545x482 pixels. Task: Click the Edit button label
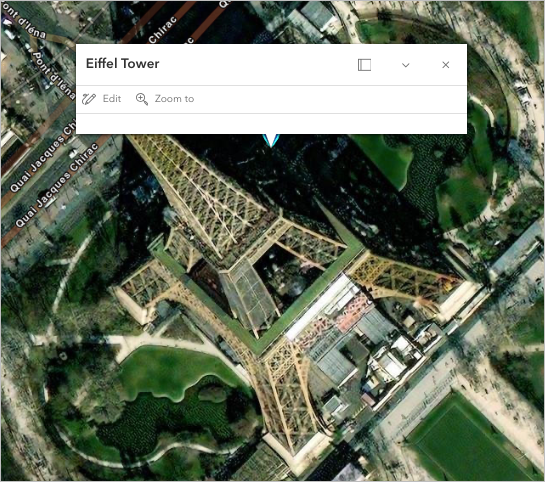112,99
